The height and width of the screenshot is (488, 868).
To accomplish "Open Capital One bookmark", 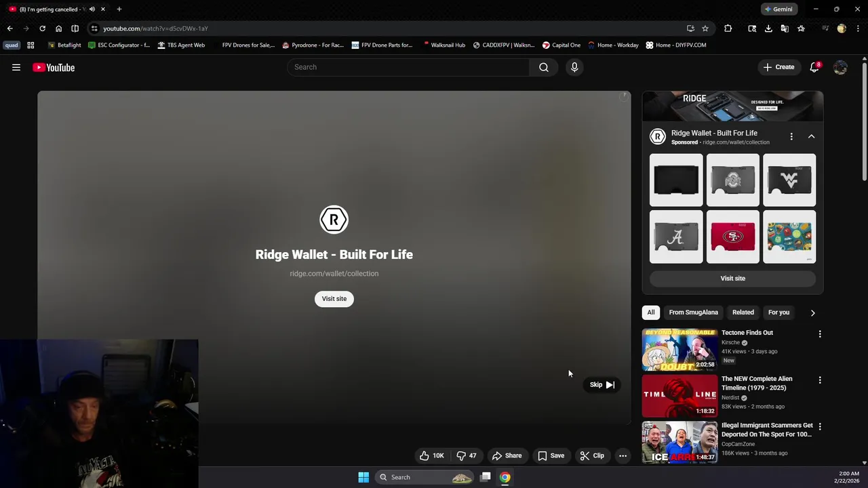I will 561,45.
